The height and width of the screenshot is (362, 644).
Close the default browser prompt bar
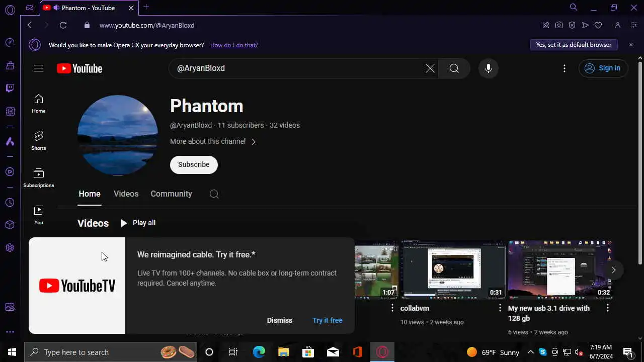point(630,45)
